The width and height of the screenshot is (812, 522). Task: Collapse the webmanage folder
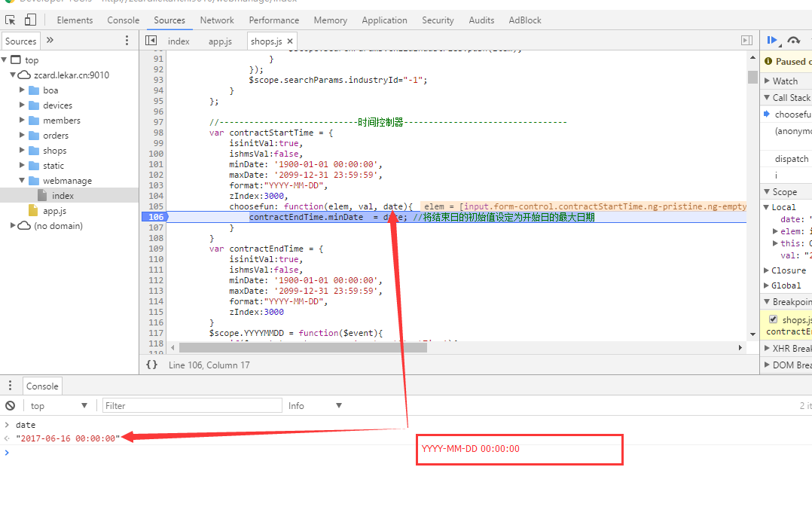pos(22,181)
